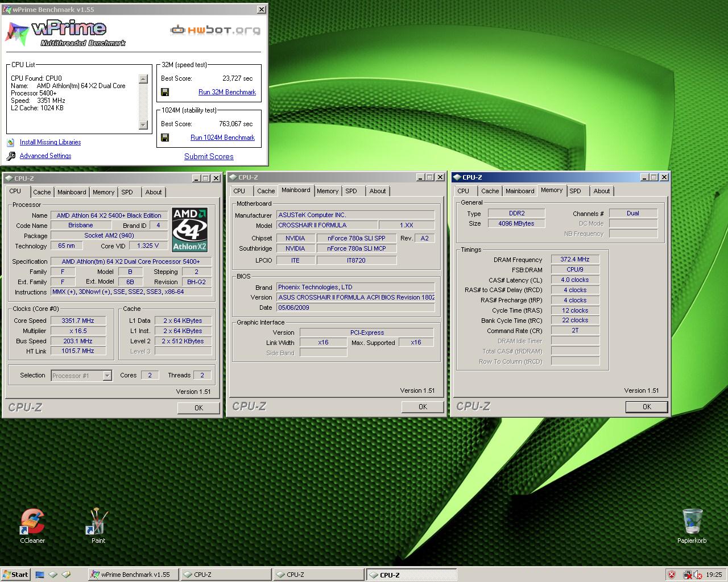Click the icon next to Install Missing Libraries
This screenshot has height=582, width=728.
pyautogui.click(x=11, y=142)
